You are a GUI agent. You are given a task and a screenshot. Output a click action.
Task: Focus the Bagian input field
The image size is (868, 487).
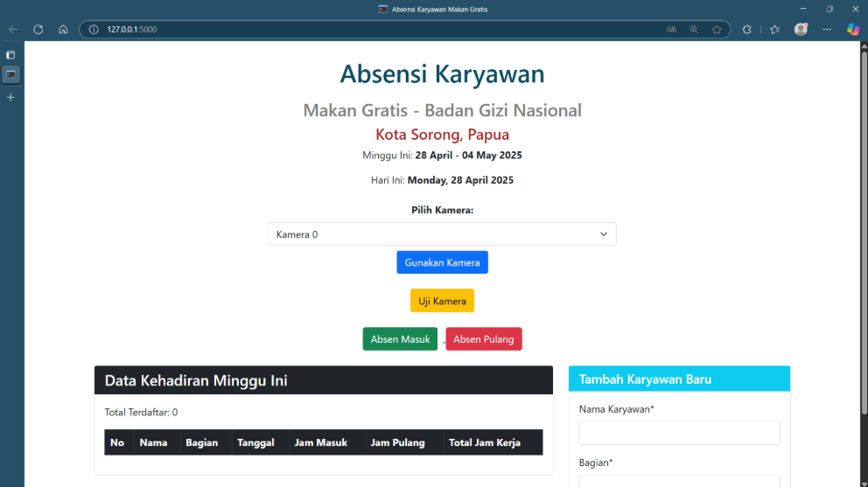679,481
